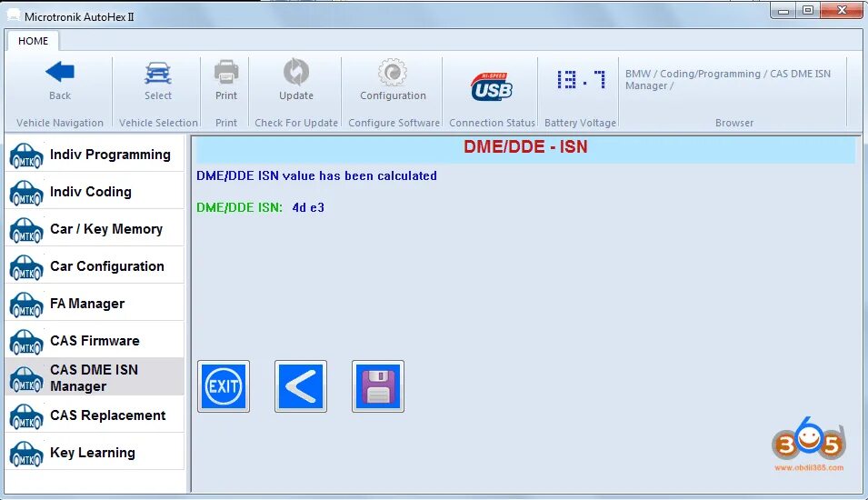The image size is (868, 500).
Task: Click the battery voltage display
Action: point(581,79)
